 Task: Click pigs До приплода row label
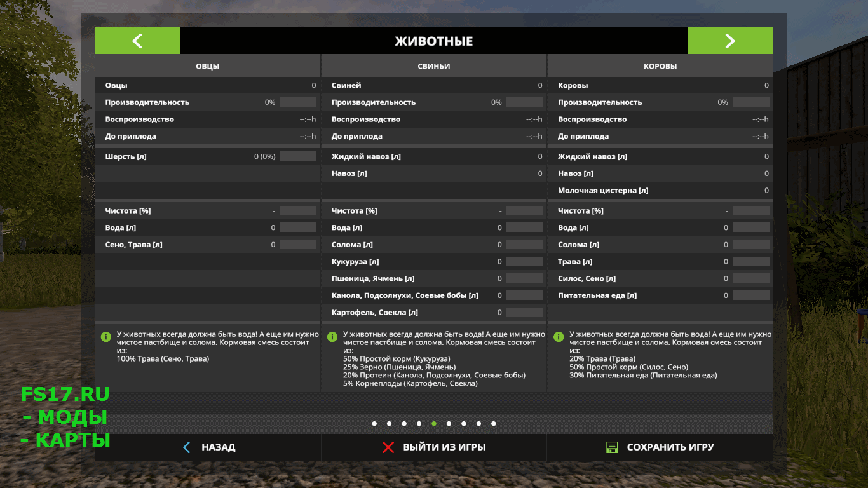pos(357,137)
